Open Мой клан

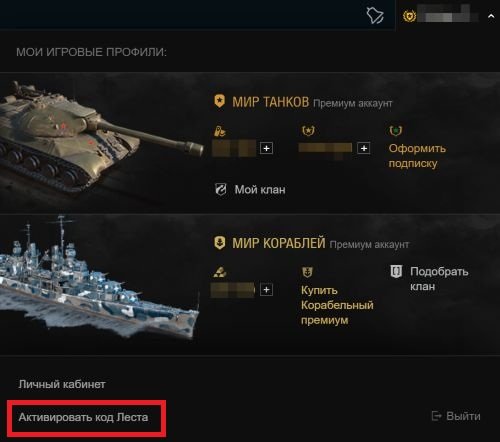click(260, 190)
